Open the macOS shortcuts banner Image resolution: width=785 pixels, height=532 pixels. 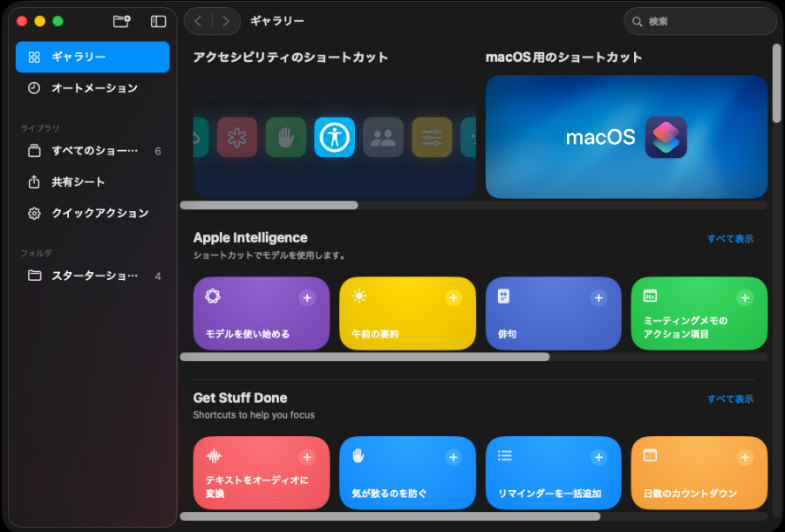coord(626,137)
